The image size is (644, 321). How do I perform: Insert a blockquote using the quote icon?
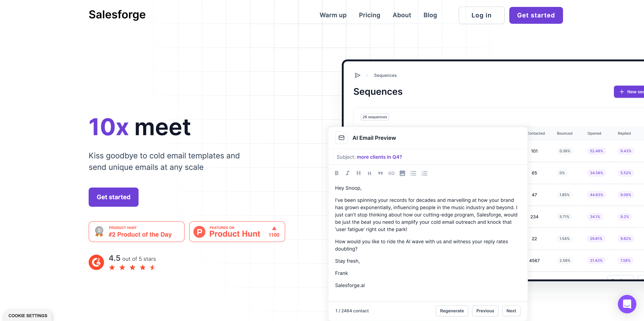(380, 173)
